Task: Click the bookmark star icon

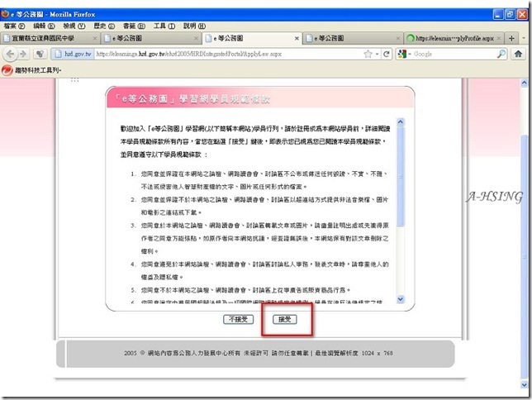Action: 368,54
